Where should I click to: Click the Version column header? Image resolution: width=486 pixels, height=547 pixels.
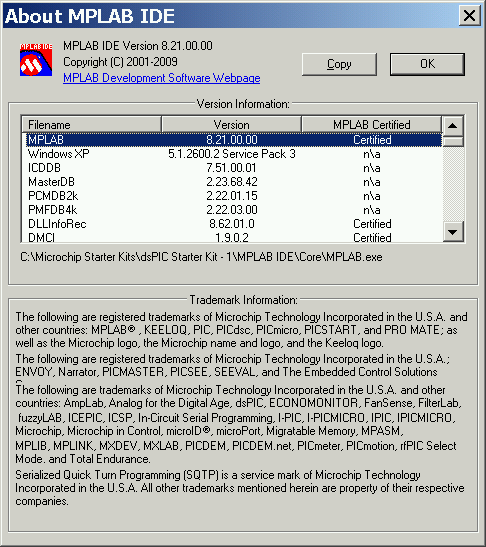[x=231, y=125]
